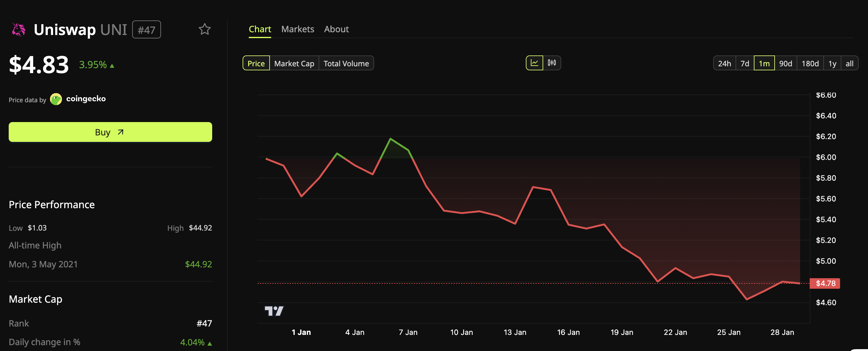Screen dimensions: 868x351
Task: Set chart range to 7d
Action: pyautogui.click(x=745, y=63)
